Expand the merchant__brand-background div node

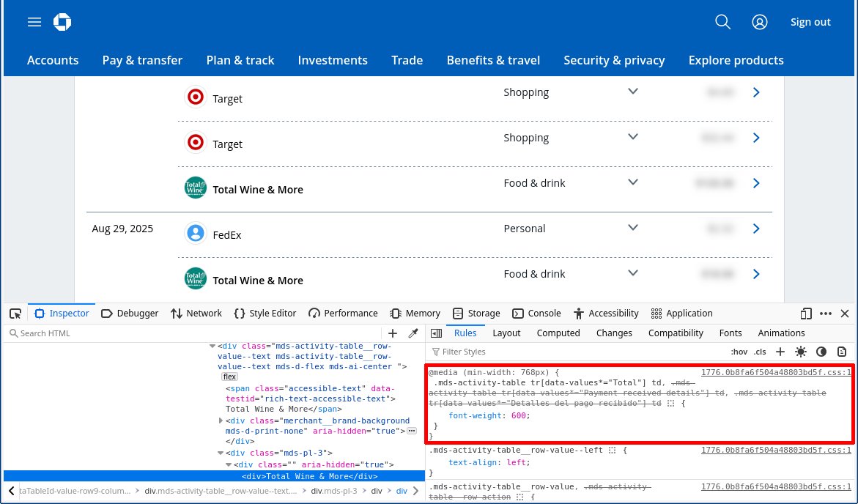point(221,420)
